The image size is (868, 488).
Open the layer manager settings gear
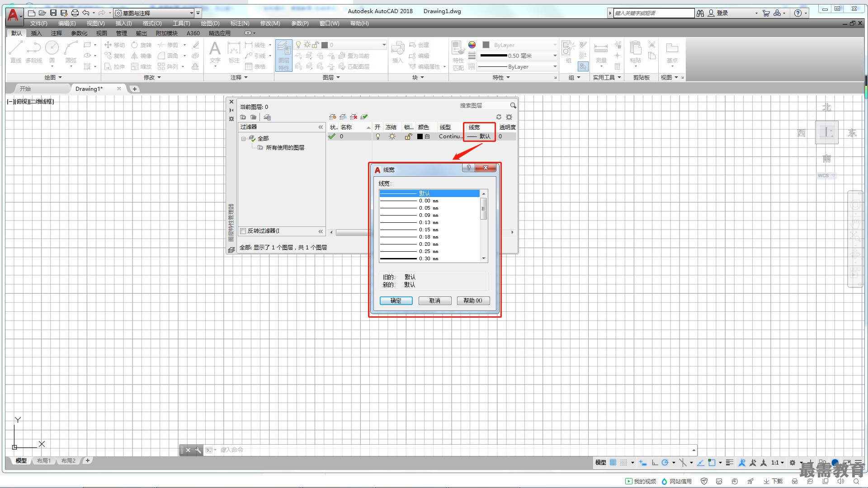509,117
